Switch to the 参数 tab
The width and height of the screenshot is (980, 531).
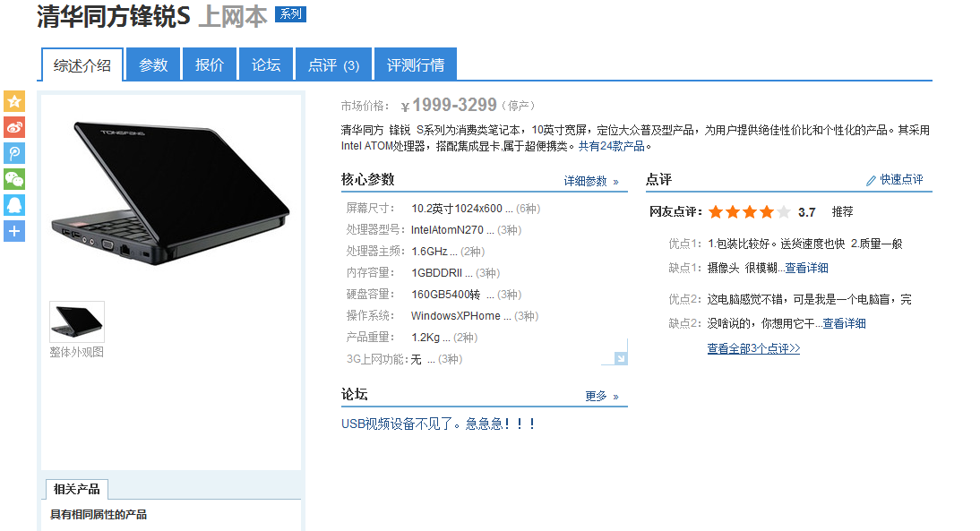(x=153, y=64)
